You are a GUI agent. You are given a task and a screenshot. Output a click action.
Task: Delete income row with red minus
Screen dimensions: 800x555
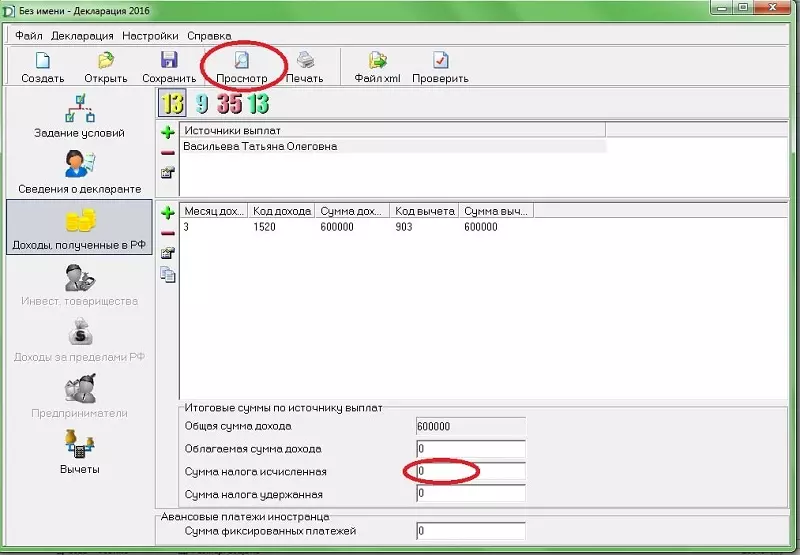click(167, 233)
